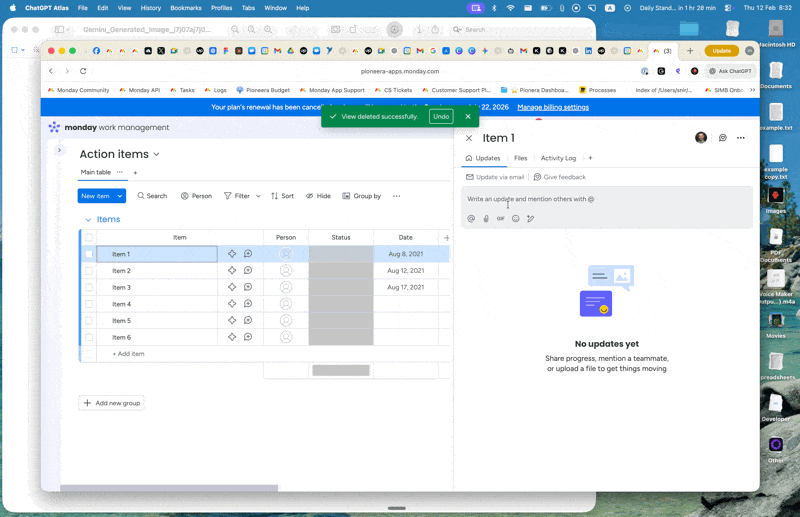Add a new column to the table
Screen dimensions: 800x517
click(446, 237)
